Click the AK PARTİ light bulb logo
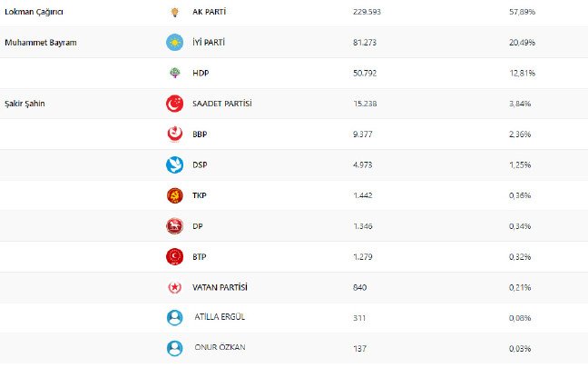588x368 pixels. click(x=174, y=12)
